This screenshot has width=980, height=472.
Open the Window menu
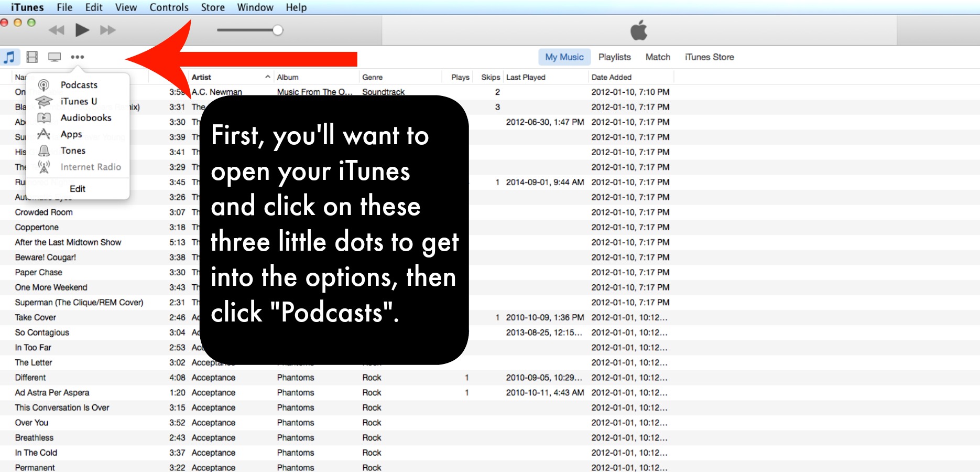tap(255, 7)
